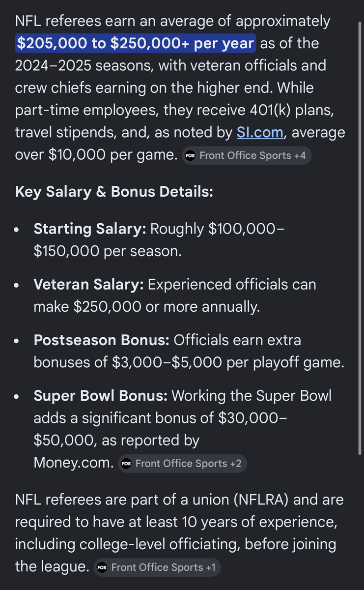364x590 pixels.
Task: Open the Front Office Sports +2 source chip
Action: pos(182,464)
